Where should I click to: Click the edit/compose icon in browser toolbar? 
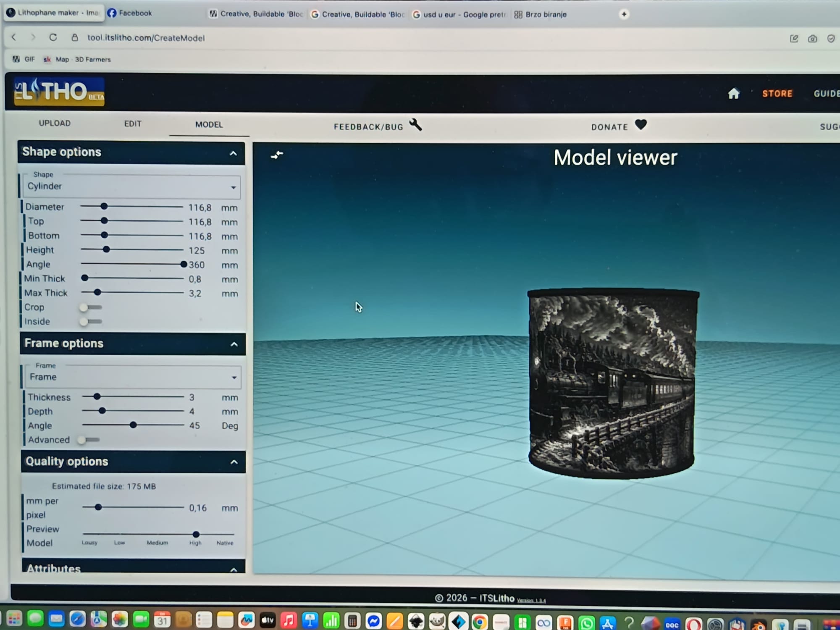tap(794, 39)
